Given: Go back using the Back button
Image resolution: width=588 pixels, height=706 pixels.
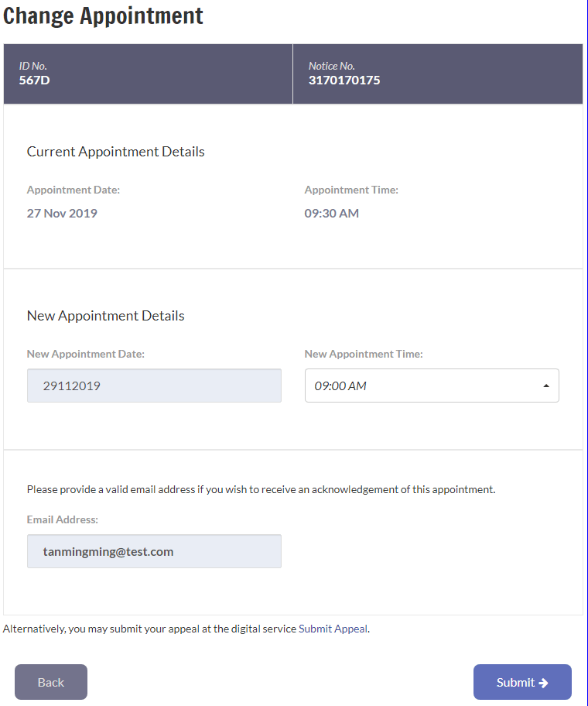Looking at the screenshot, I should point(50,682).
